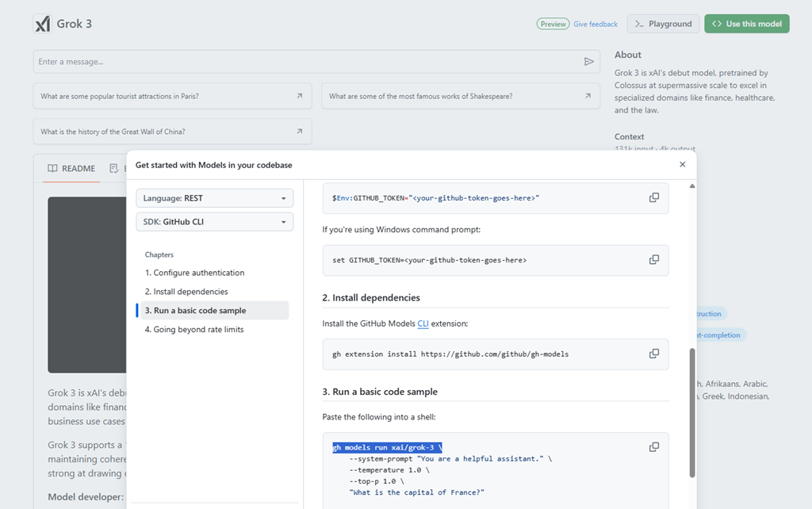Copy the $Env:GITHUB_TOKEN PowerShell command
The image size is (812, 509).
pyautogui.click(x=653, y=197)
